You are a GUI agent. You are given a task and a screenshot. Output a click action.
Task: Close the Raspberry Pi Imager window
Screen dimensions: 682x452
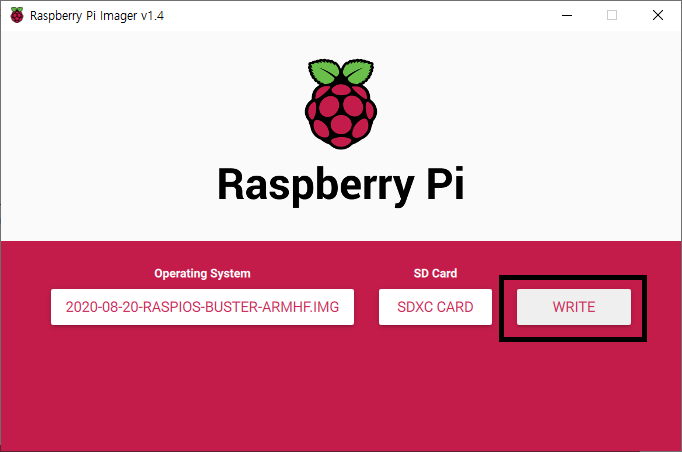658,15
